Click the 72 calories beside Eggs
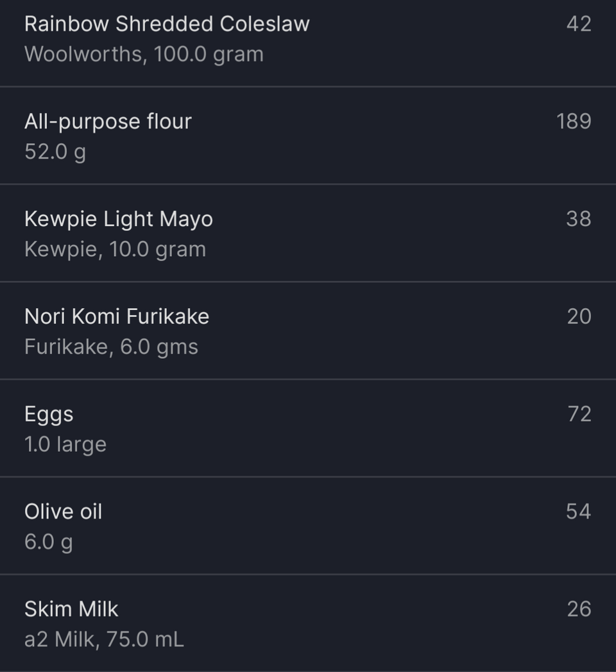The image size is (616, 672). tap(579, 414)
